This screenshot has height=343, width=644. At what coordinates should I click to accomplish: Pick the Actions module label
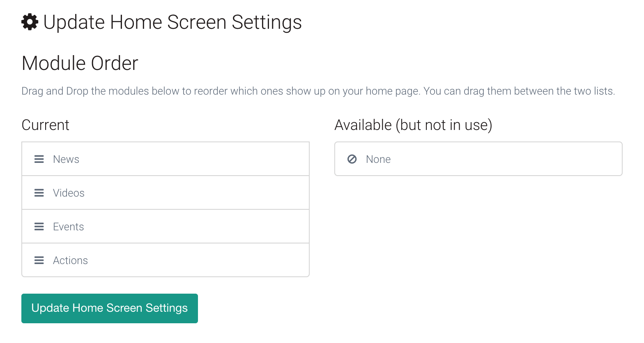pyautogui.click(x=70, y=260)
